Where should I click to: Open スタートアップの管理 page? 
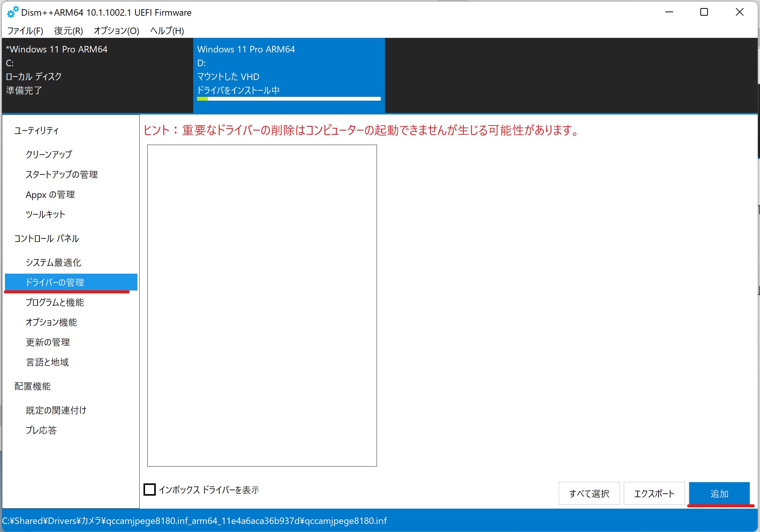point(62,175)
